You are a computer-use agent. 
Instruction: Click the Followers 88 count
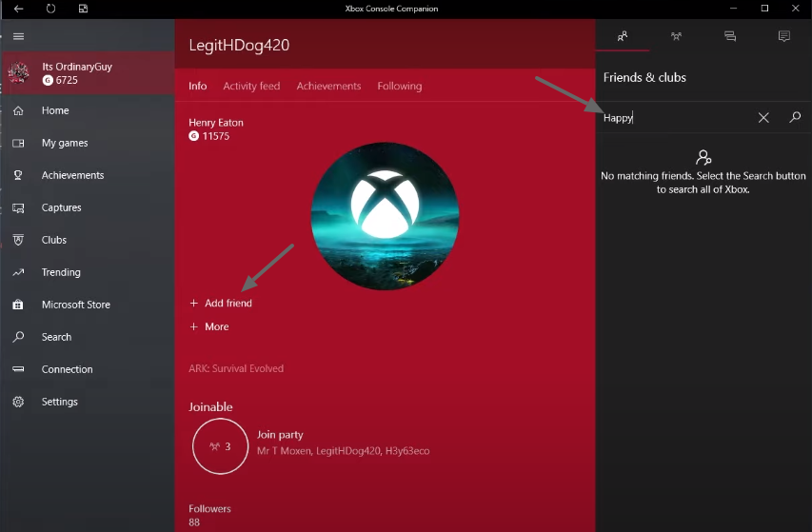pyautogui.click(x=194, y=522)
